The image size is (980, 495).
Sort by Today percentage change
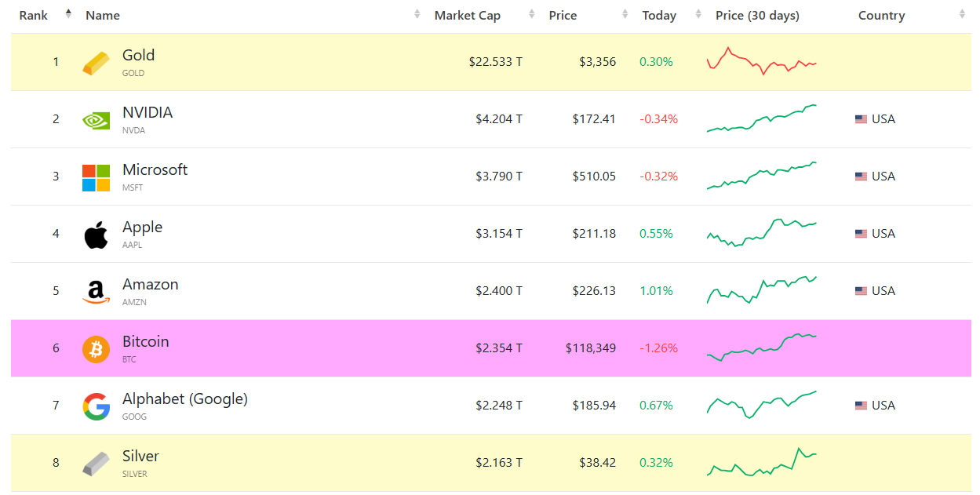659,16
